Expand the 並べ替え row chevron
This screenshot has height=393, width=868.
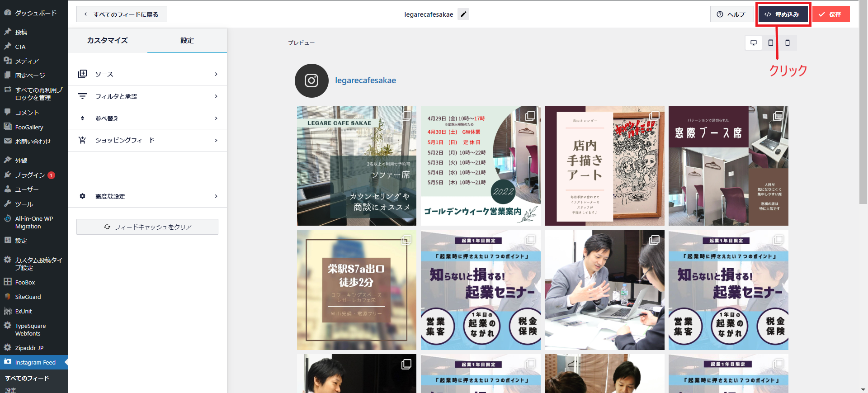(x=216, y=118)
